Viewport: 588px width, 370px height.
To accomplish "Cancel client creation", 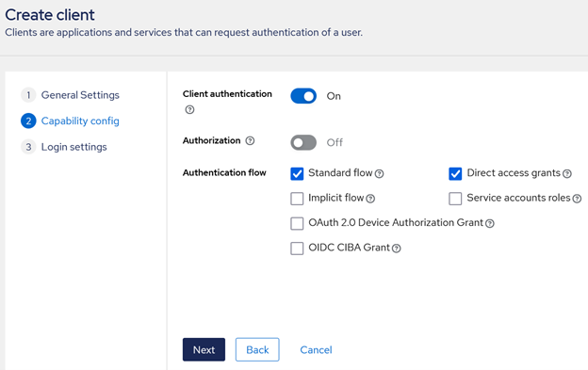I will 316,350.
